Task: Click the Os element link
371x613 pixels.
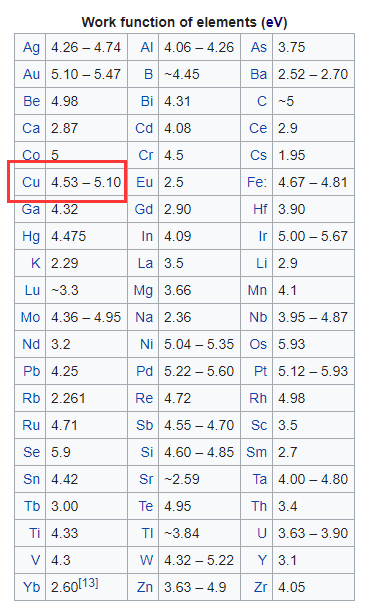Action: pyautogui.click(x=258, y=344)
